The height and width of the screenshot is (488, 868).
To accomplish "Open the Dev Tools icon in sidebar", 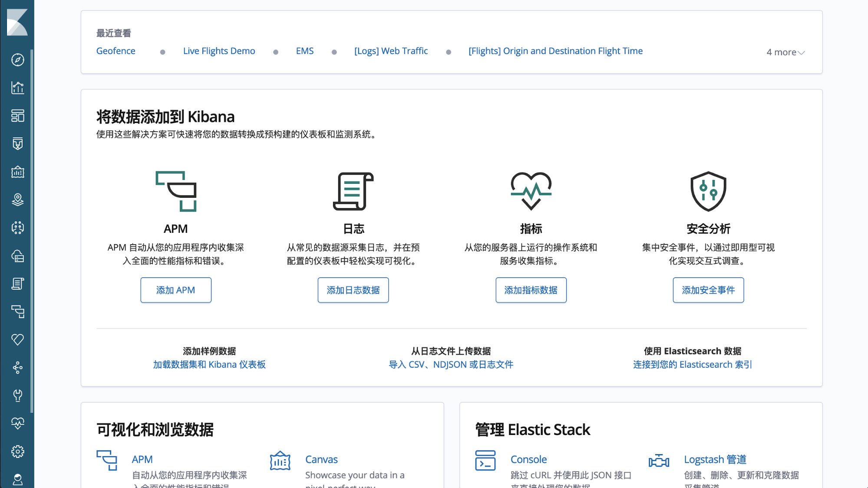I will (x=17, y=395).
